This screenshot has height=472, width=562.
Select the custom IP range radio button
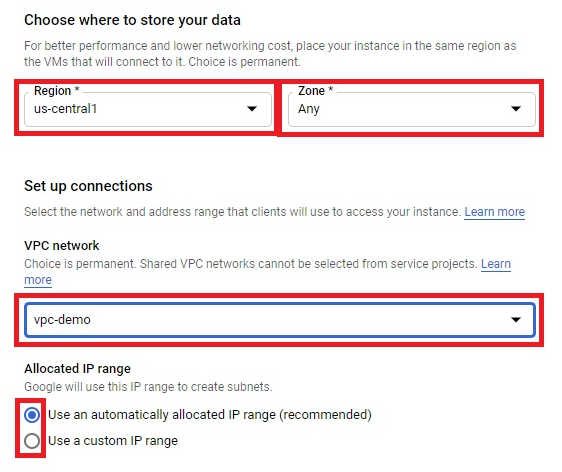32,441
